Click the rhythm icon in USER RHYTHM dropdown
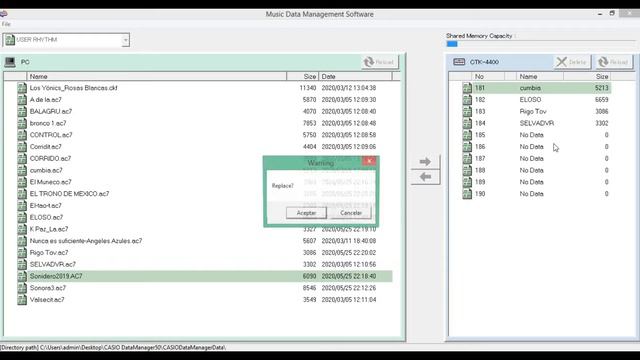Image resolution: width=640 pixels, height=360 pixels. tap(10, 40)
